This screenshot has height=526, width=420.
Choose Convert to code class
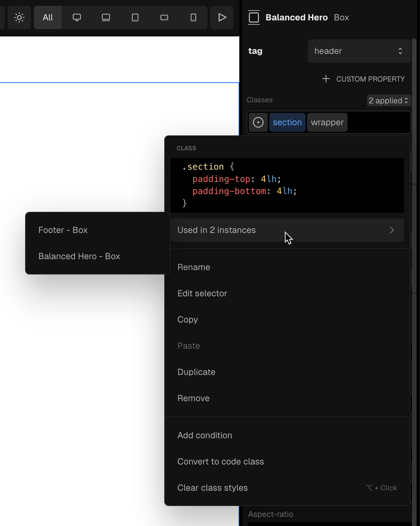pos(287,462)
